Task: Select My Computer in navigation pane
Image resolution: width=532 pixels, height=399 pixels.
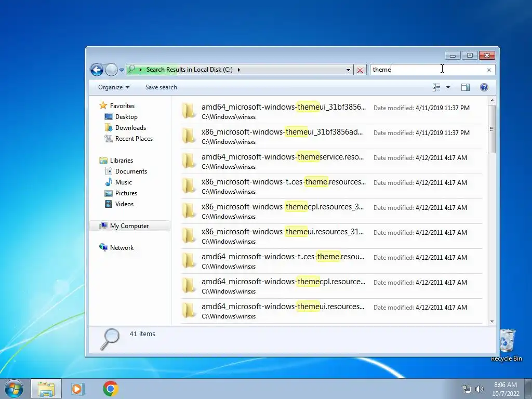Action: tap(129, 226)
